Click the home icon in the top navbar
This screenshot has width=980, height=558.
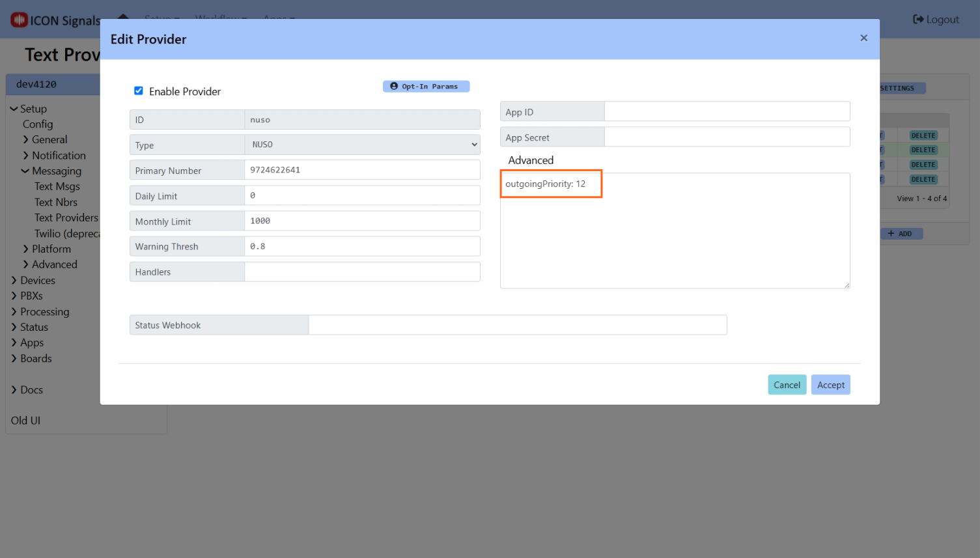pyautogui.click(x=123, y=19)
